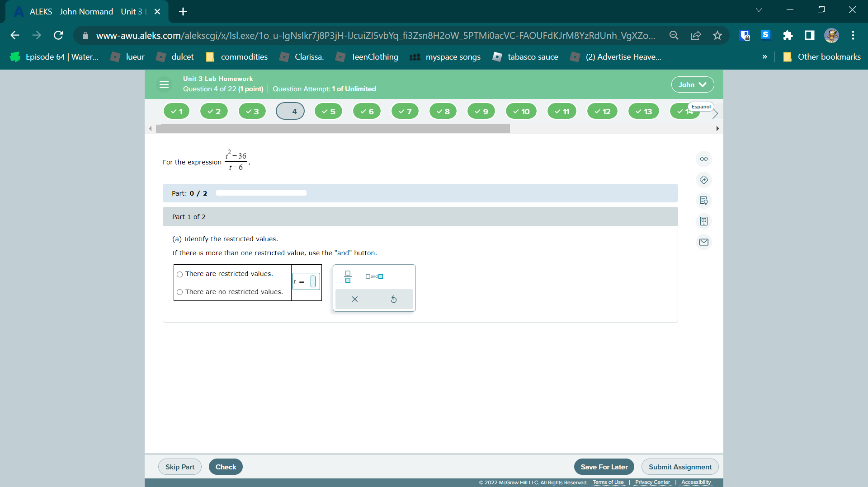Open the "Other bookmarks" folder
The width and height of the screenshot is (868, 487).
[x=822, y=57]
